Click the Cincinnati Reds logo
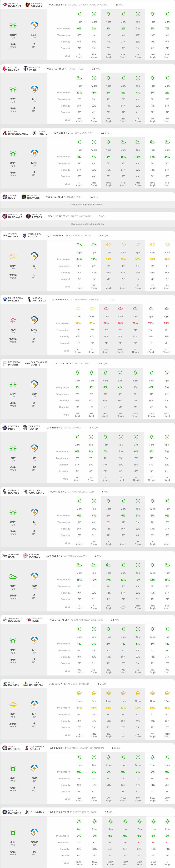Screen dimensions: 175x868 click(29, 620)
